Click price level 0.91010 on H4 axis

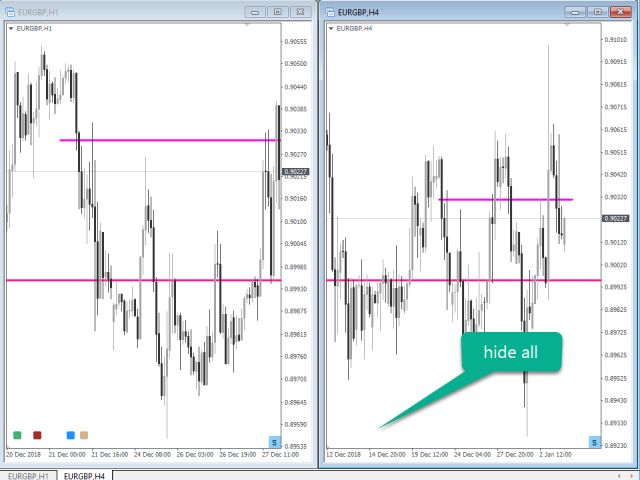point(616,40)
